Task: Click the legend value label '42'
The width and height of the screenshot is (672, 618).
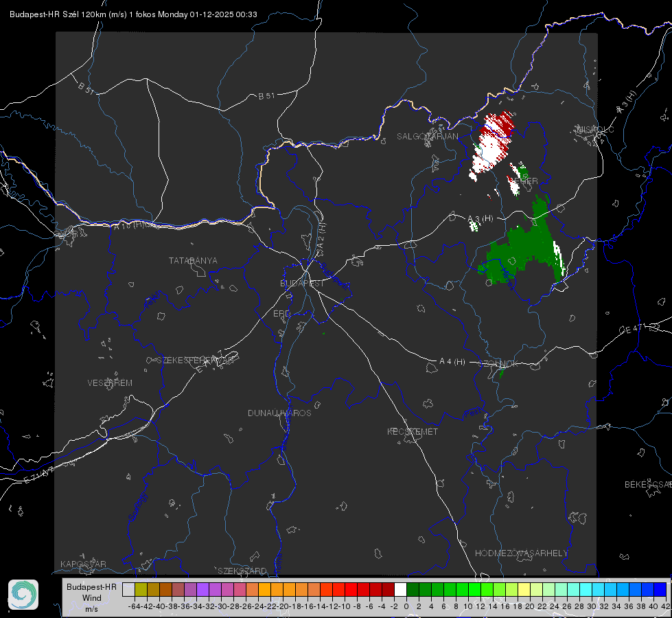Action: point(666,606)
